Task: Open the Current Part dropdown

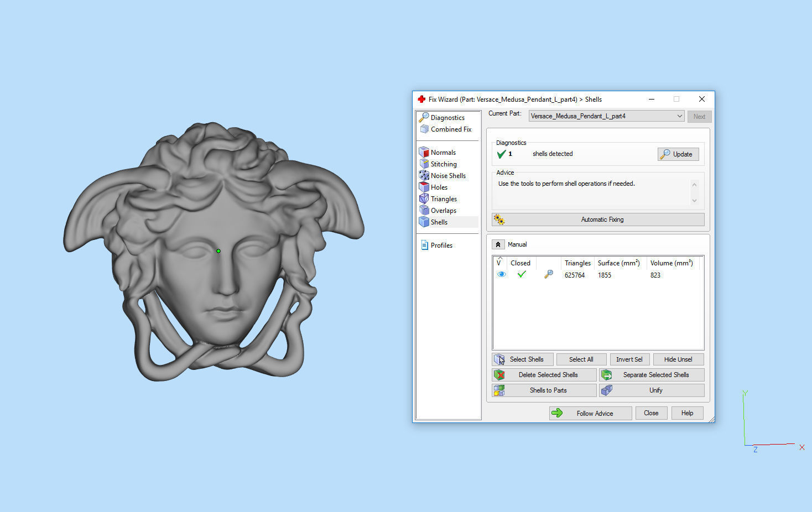Action: (x=607, y=116)
